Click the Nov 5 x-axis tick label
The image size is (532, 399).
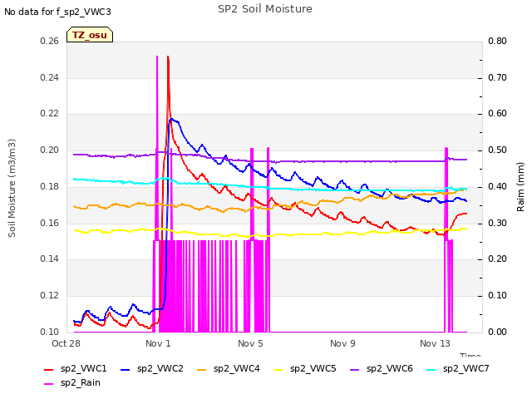[250, 343]
